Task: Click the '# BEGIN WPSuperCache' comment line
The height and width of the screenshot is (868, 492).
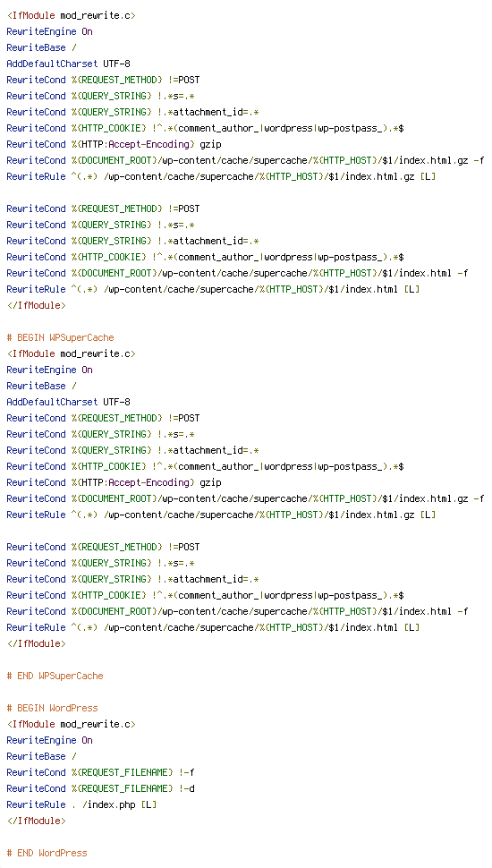Action: (60, 337)
